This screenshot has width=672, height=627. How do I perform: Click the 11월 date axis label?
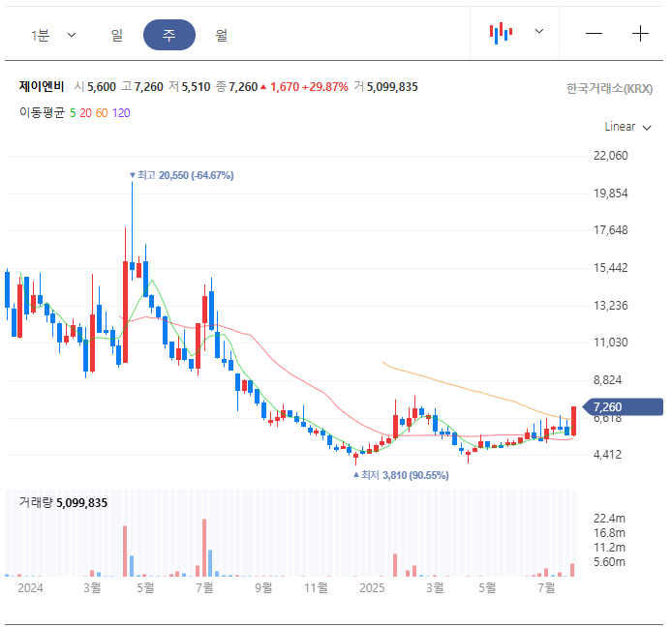[x=316, y=587]
